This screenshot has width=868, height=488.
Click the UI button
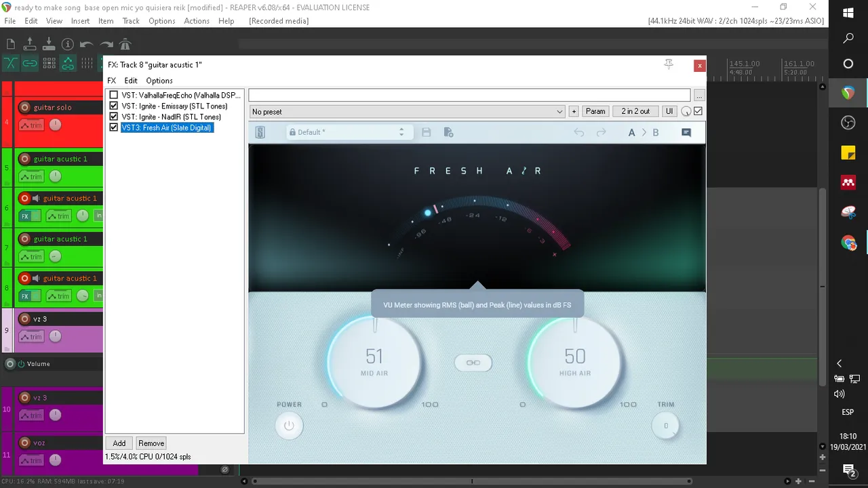click(669, 111)
